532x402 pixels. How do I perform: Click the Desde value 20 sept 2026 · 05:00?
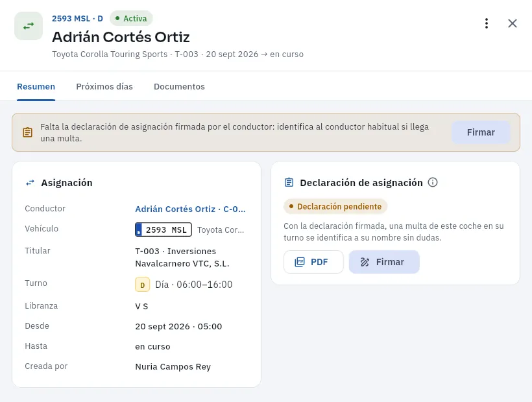[178, 326]
